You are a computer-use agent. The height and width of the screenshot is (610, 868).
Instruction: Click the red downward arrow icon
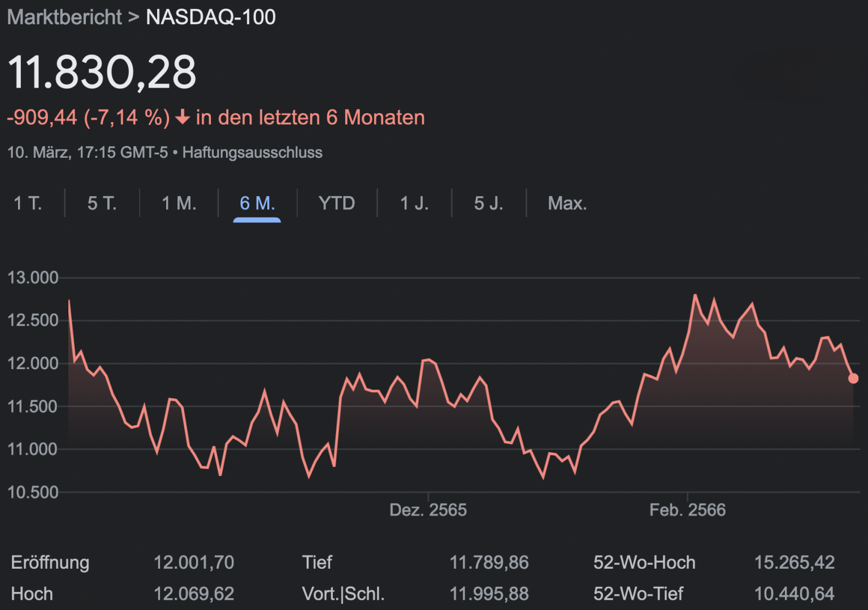point(182,117)
